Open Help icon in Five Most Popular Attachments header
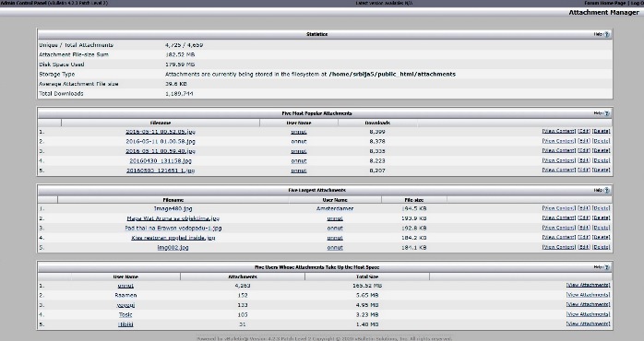Image resolution: width=644 pixels, height=341 pixels. tap(606, 113)
